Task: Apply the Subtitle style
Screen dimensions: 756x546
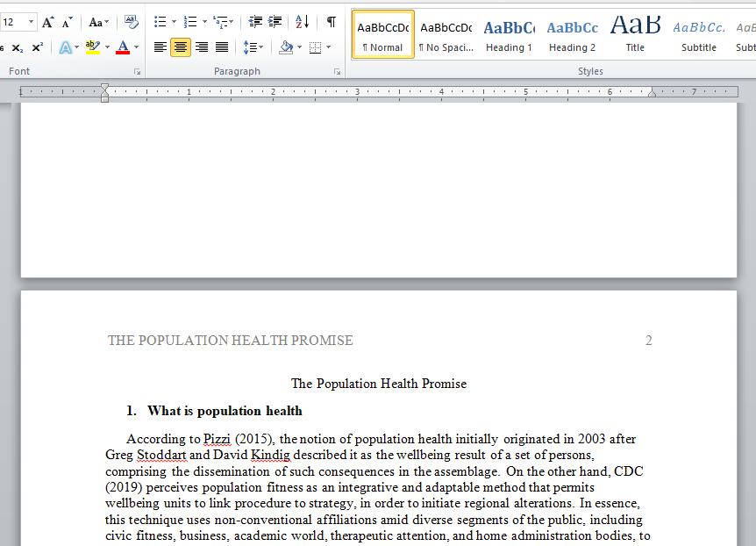Action: click(699, 35)
